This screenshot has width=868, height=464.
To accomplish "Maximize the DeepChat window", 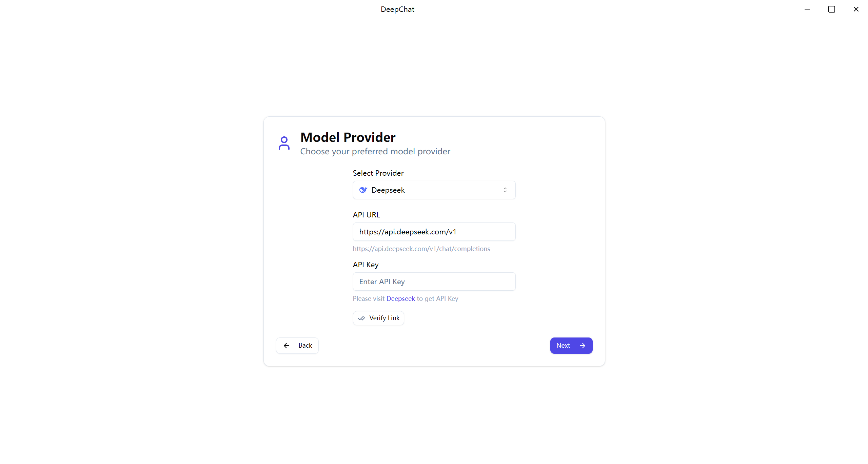I will click(832, 9).
